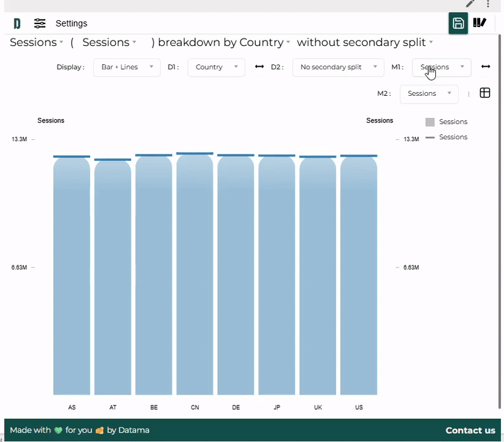Click the Contact us link
The height and width of the screenshot is (442, 504).
pyautogui.click(x=470, y=430)
